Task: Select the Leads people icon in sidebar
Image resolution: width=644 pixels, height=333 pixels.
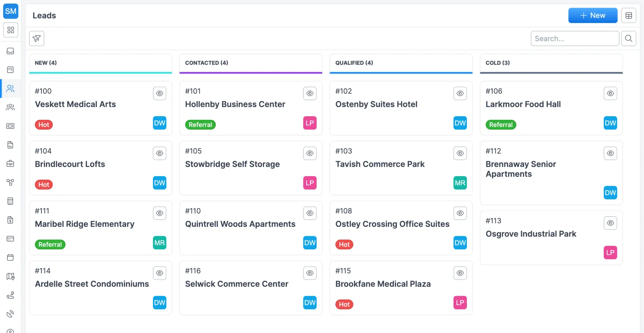Action: [10, 88]
